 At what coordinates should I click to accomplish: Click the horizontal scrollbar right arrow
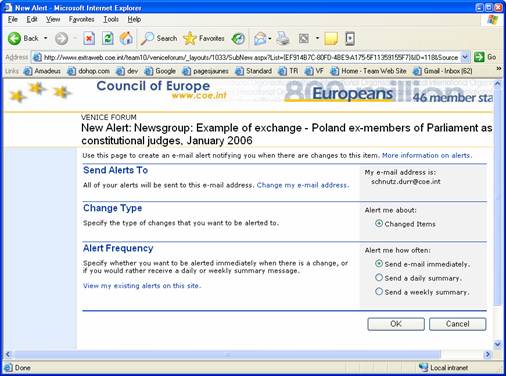coord(488,354)
